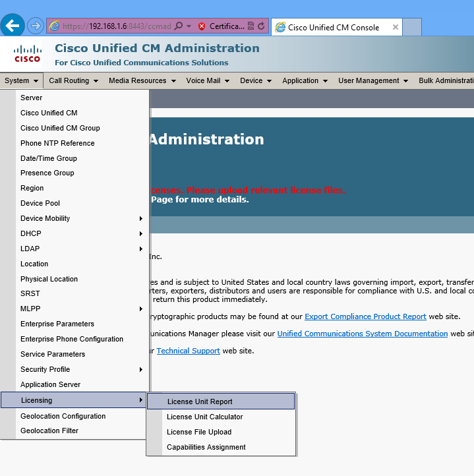This screenshot has width=474, height=476.
Task: Open the Application menu
Action: point(305,80)
